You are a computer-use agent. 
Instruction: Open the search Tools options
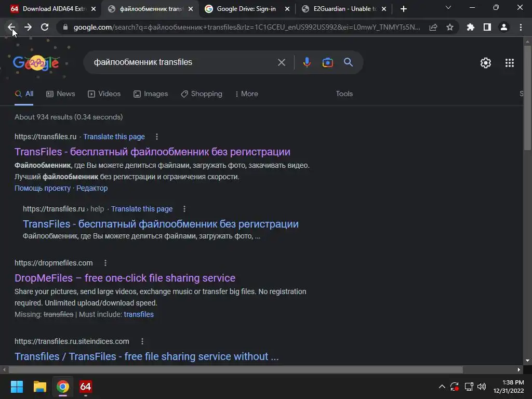(344, 94)
